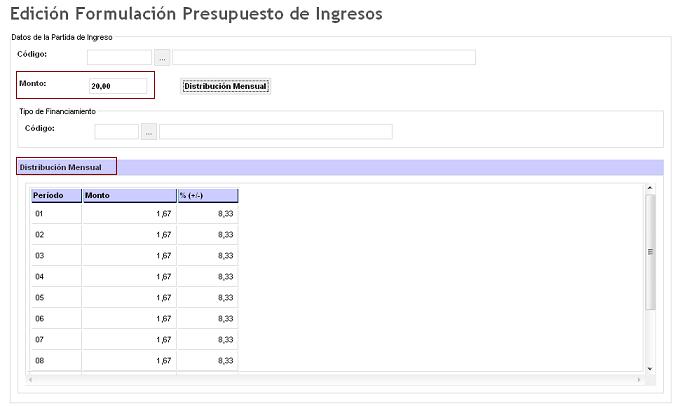Select the percentage cell for period 05

(x=207, y=298)
